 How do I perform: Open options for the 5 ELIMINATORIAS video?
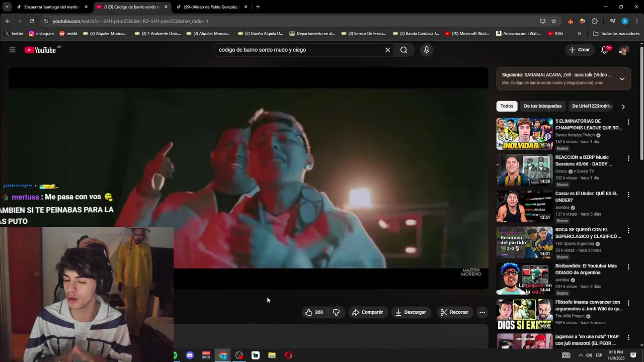click(x=628, y=122)
